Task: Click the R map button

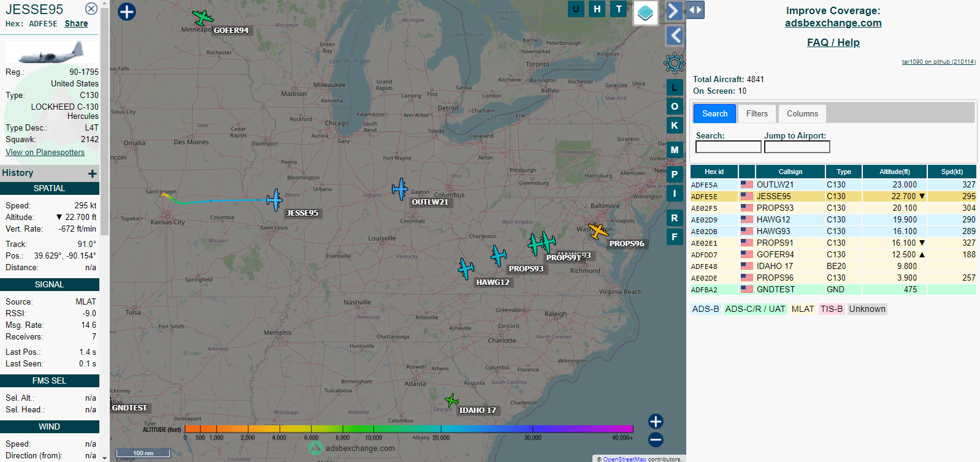Action: [675, 218]
